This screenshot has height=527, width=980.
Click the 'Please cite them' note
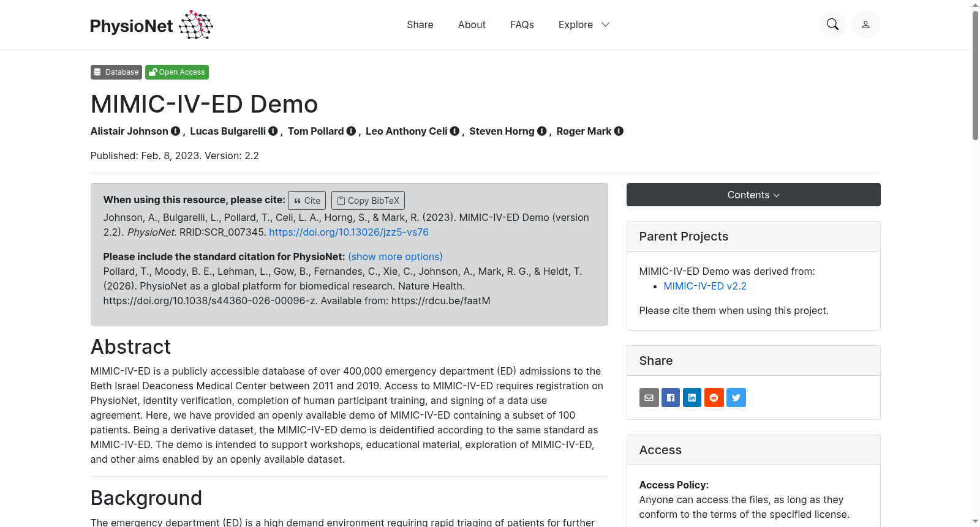click(734, 310)
